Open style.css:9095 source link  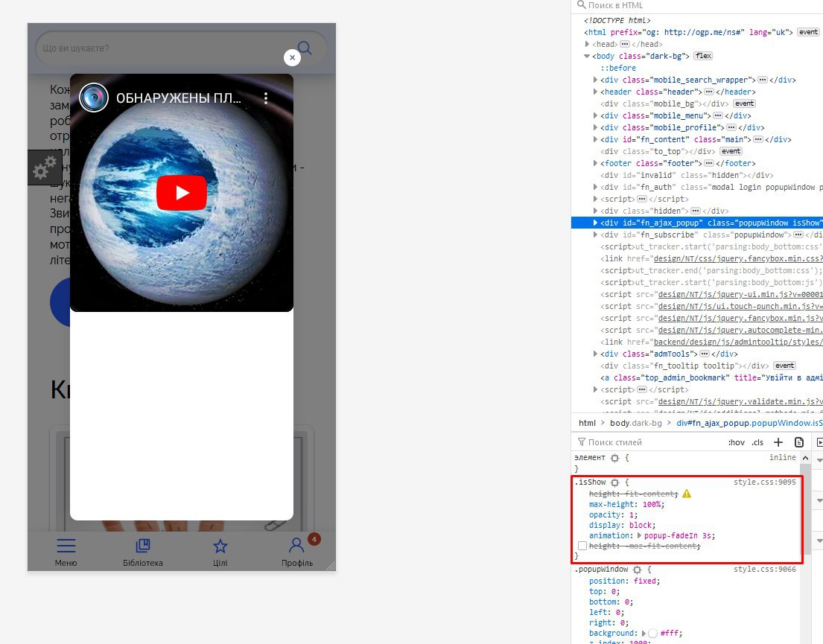765,482
